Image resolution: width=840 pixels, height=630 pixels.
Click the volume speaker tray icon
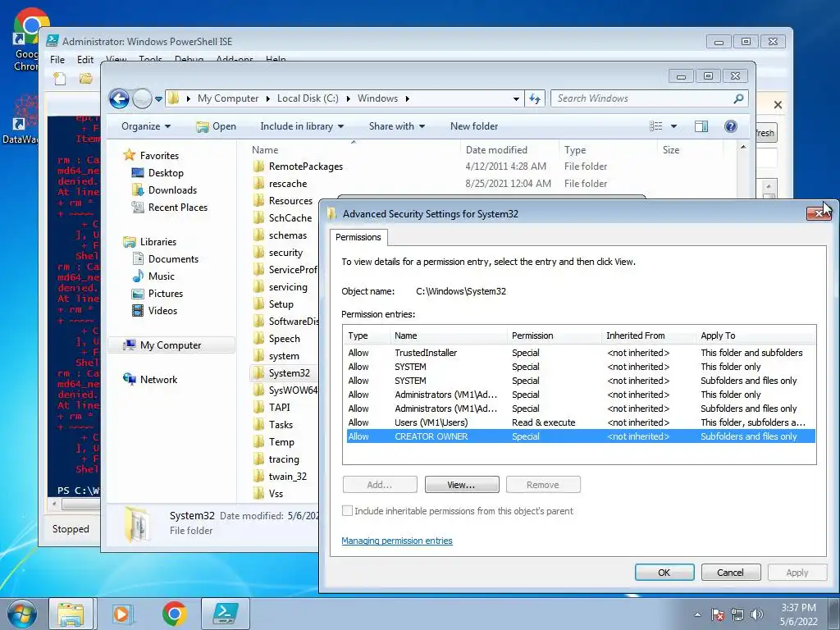point(757,614)
